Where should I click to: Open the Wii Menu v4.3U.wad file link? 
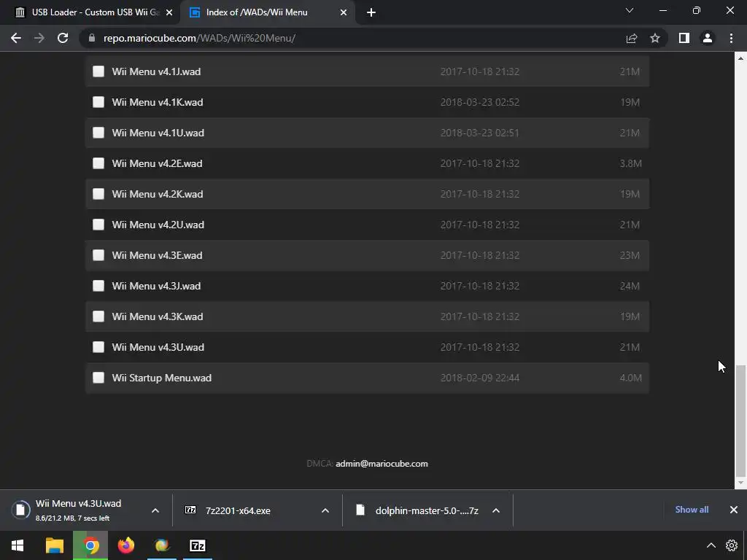click(158, 347)
